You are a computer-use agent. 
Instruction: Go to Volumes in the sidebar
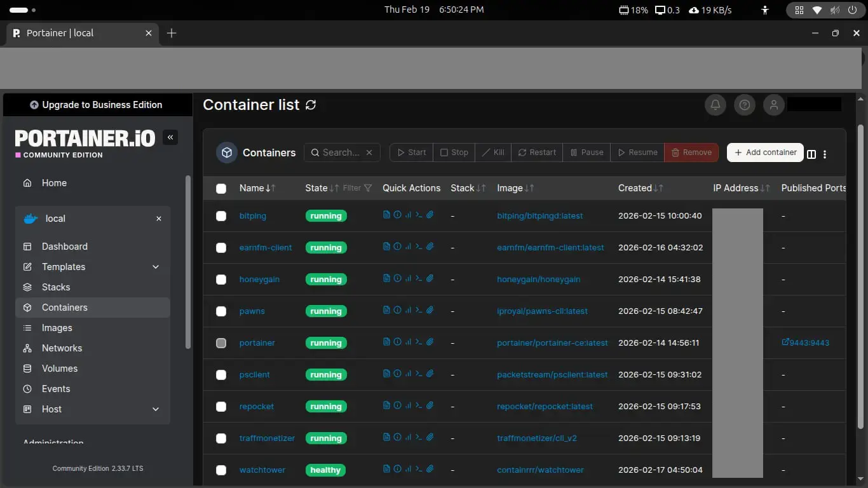pos(92,369)
